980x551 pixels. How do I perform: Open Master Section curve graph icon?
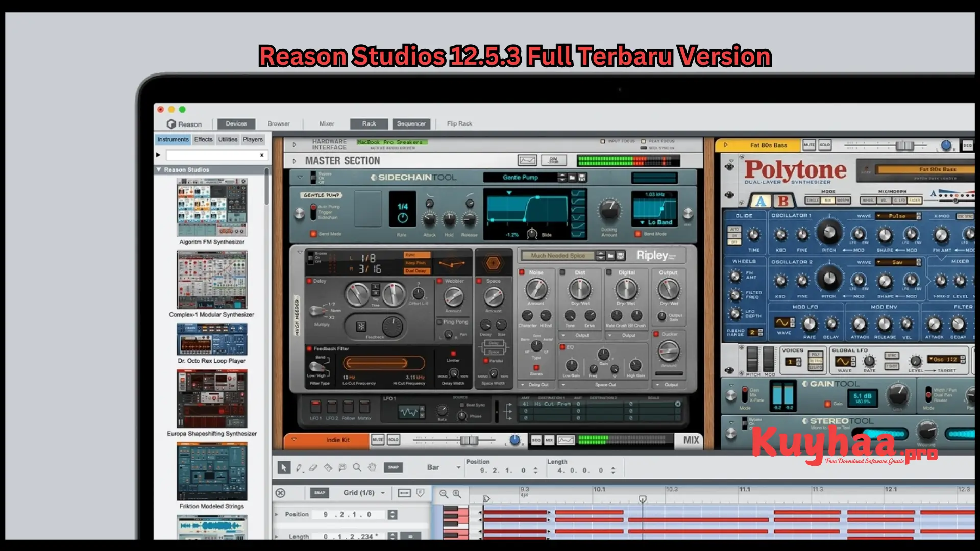[x=527, y=160]
